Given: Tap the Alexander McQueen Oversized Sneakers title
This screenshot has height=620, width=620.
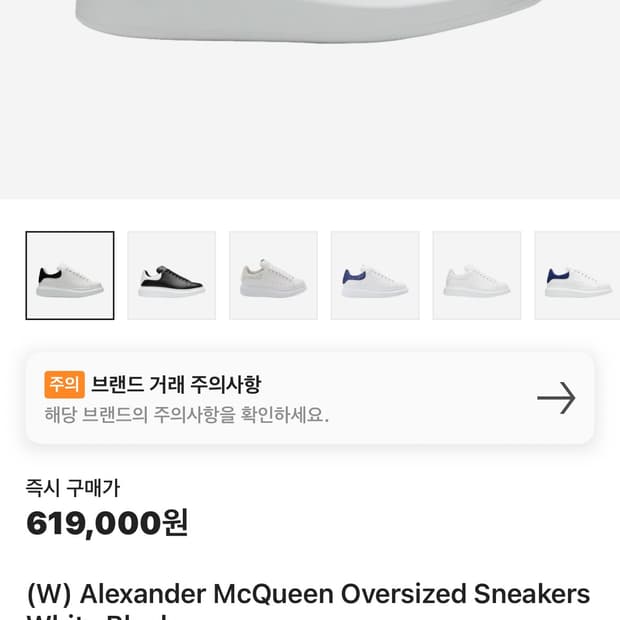Looking at the screenshot, I should [x=308, y=594].
